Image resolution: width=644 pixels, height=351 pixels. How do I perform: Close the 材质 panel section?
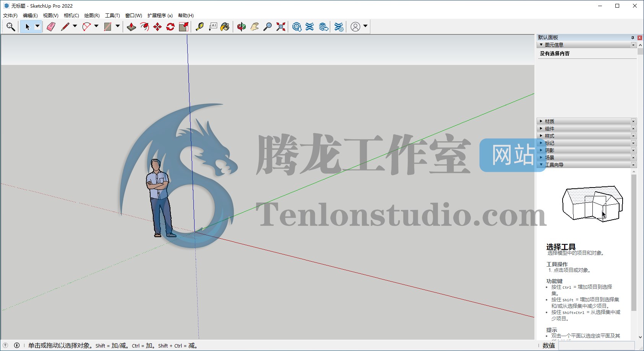tap(633, 121)
